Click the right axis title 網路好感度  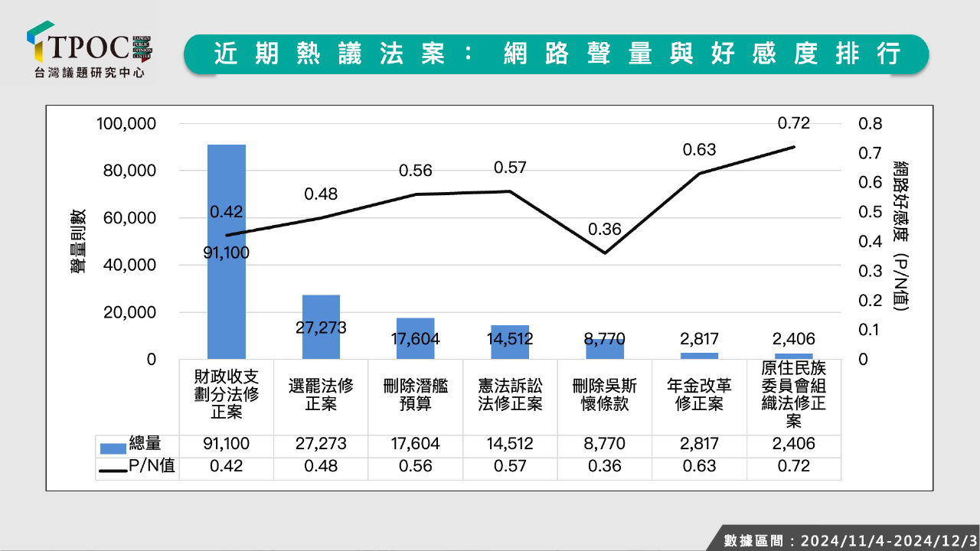900,235
